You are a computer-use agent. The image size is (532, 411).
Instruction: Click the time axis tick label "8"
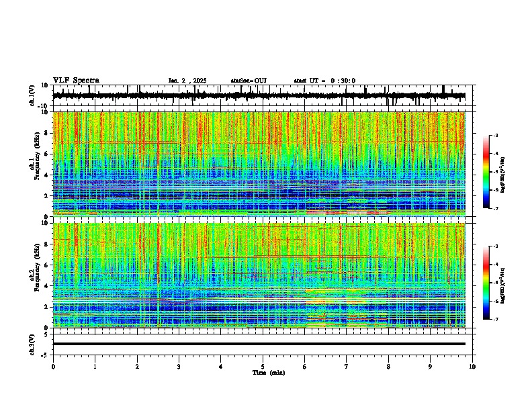(x=388, y=367)
